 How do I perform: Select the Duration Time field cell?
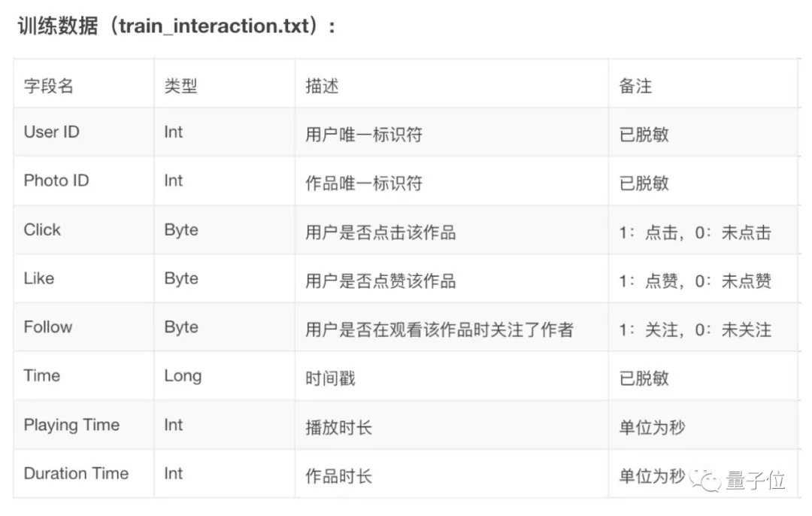click(76, 474)
